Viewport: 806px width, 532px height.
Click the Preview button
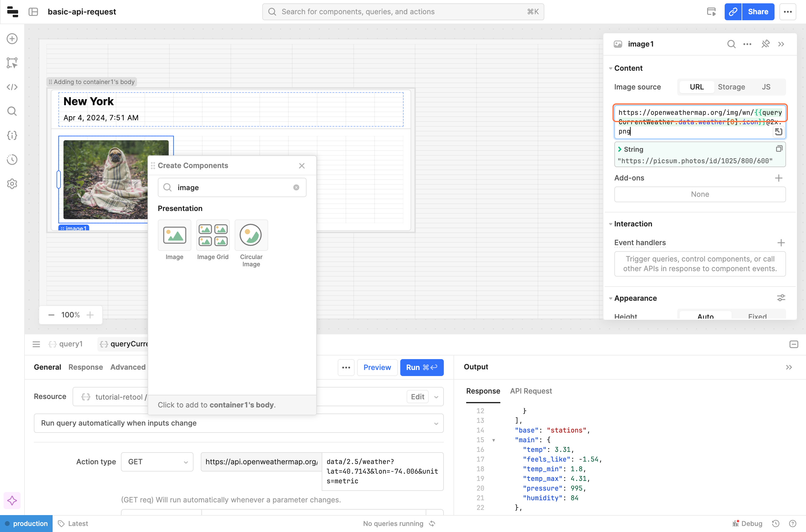point(377,368)
